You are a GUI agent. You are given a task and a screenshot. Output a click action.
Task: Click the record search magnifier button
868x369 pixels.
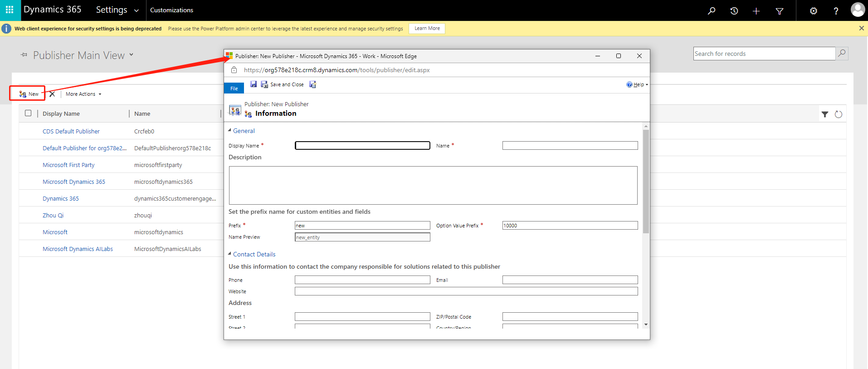(842, 54)
